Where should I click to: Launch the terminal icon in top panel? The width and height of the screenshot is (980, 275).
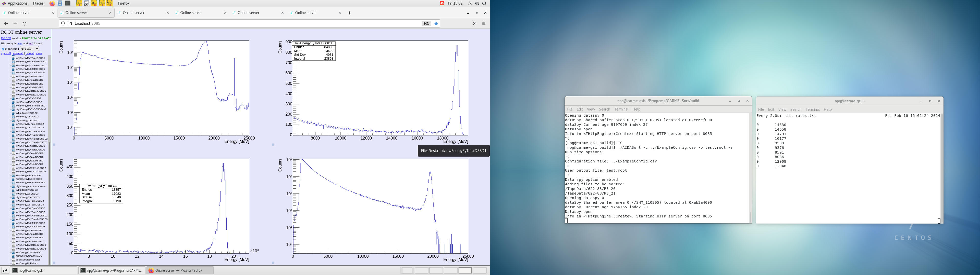[68, 3]
